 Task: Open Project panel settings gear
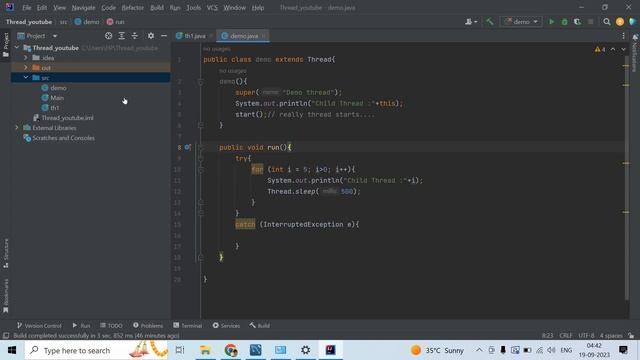click(x=151, y=36)
